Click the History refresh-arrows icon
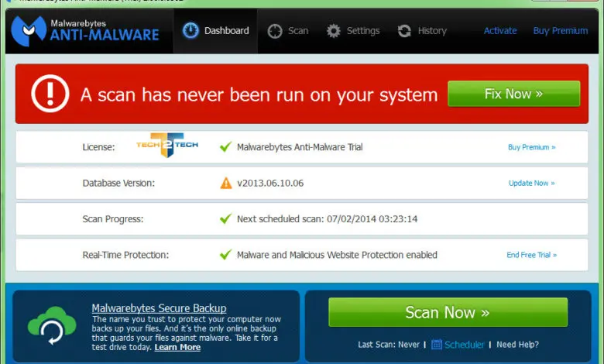This screenshot has width=604, height=364. [x=404, y=31]
